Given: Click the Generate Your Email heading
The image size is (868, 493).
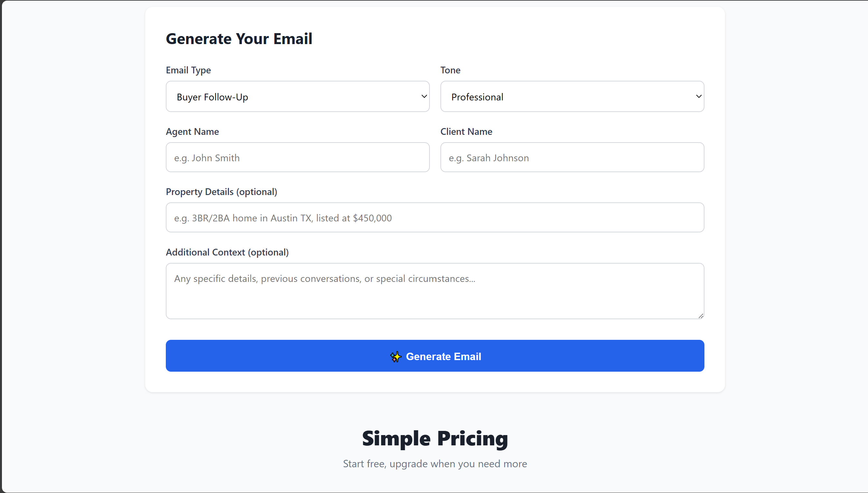Looking at the screenshot, I should (x=239, y=39).
